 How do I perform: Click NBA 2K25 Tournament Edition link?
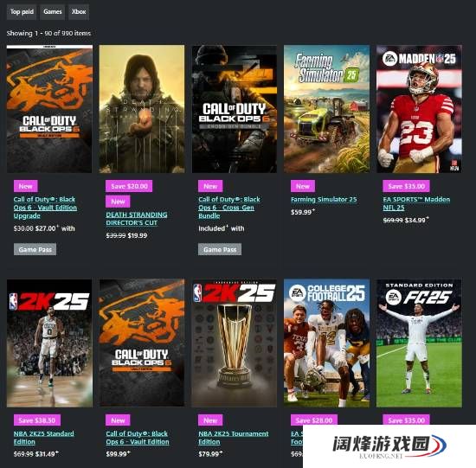click(233, 438)
